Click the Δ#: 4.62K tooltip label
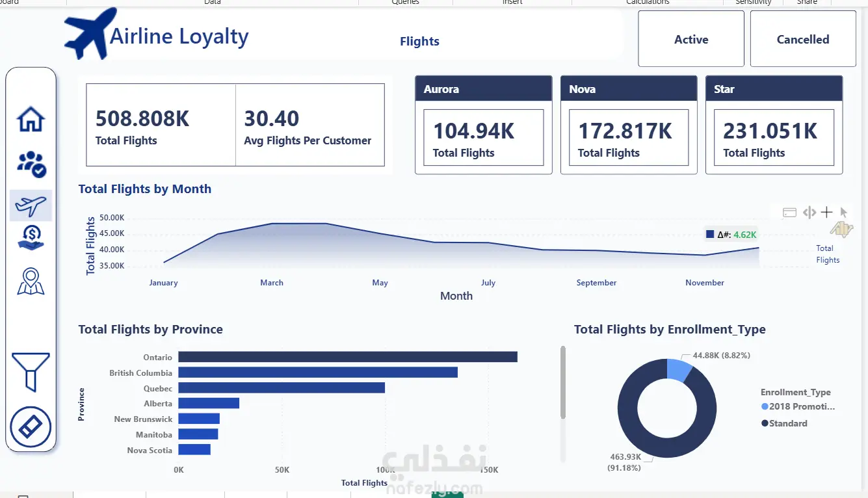The image size is (868, 498). click(731, 235)
